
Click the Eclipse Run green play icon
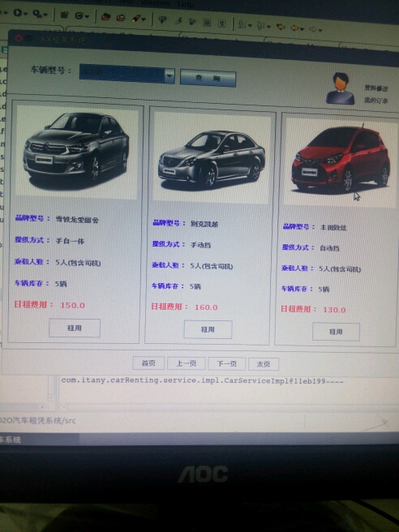(18, 13)
